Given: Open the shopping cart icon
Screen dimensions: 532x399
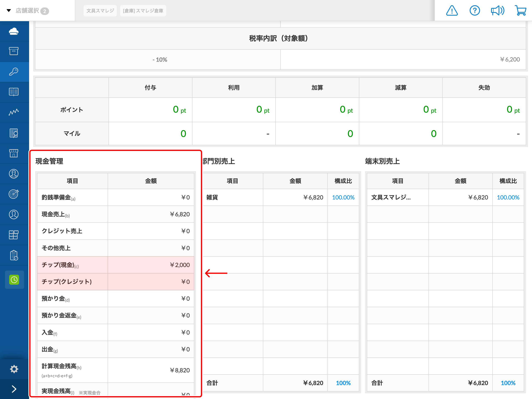Looking at the screenshot, I should (520, 11).
